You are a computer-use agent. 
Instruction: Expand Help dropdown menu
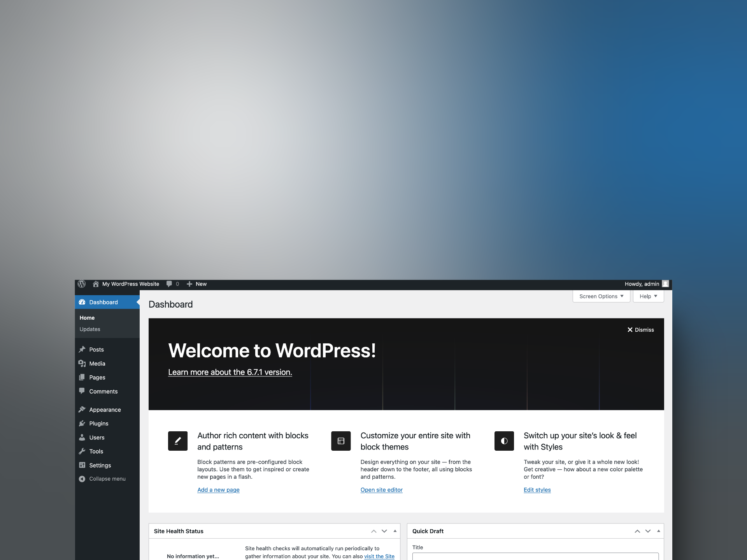648,296
